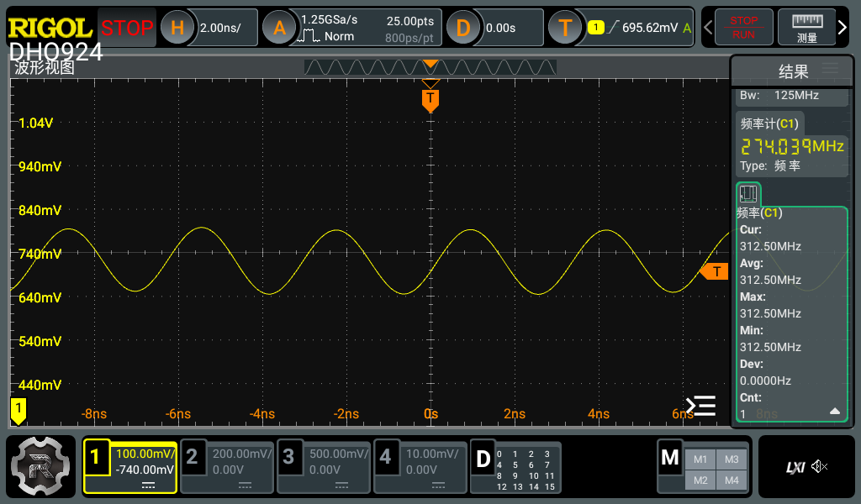
Task: Click the orange D delay settings icon
Action: [x=463, y=28]
